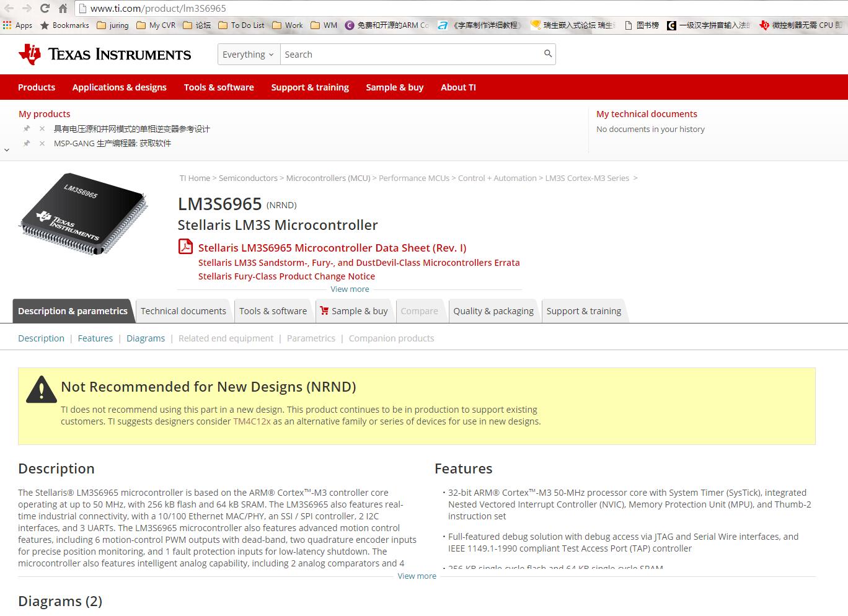Image resolution: width=848 pixels, height=616 pixels.
Task: Expand documents with View more under data sheet
Action: click(350, 289)
